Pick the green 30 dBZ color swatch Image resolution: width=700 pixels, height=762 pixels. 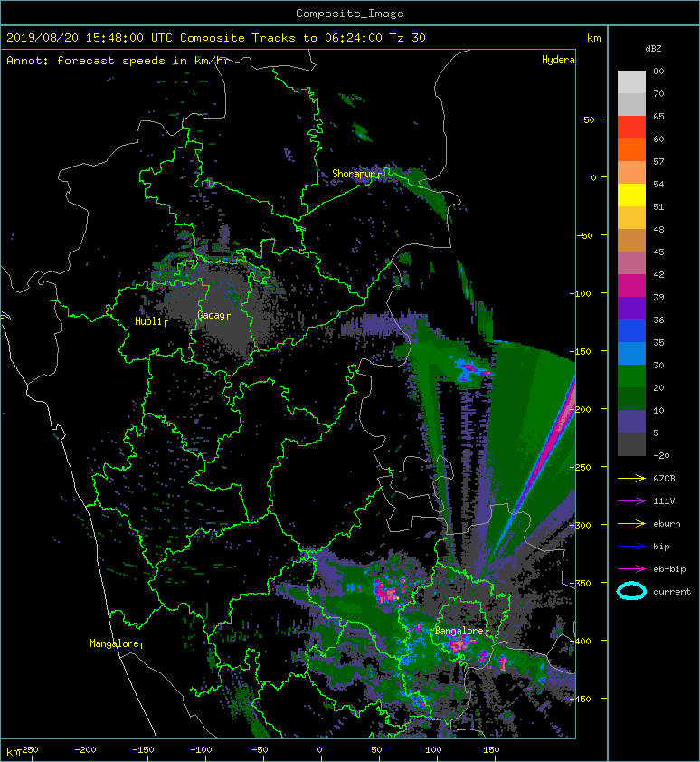pos(631,376)
